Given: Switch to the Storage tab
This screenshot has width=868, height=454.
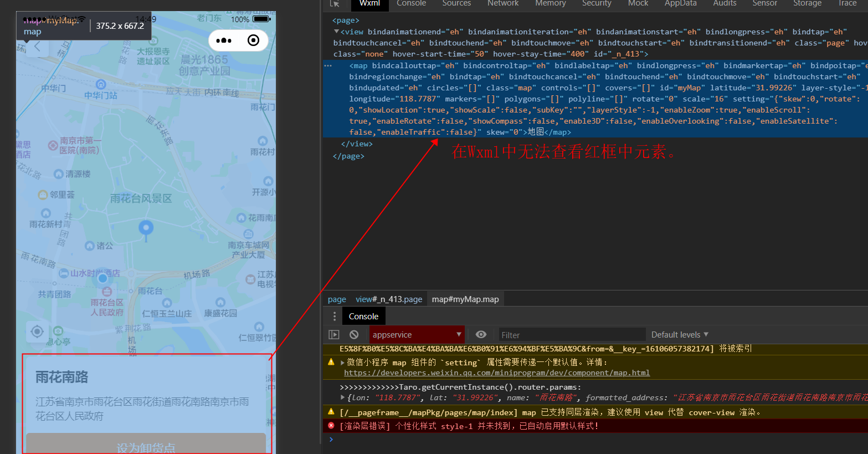Looking at the screenshot, I should pyautogui.click(x=807, y=3).
